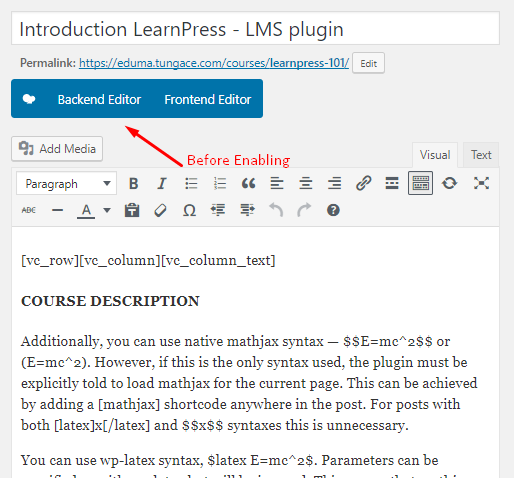Open the Frontend Editor

[x=208, y=99]
